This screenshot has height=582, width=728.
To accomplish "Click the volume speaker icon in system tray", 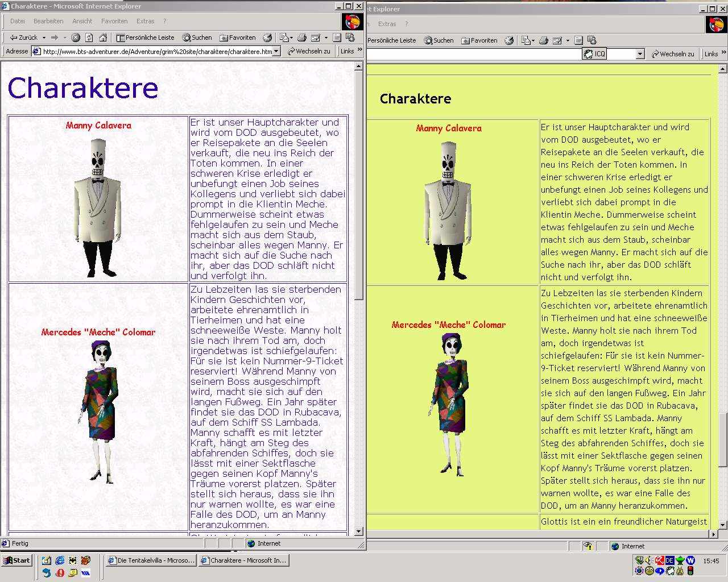I will pyautogui.click(x=649, y=561).
